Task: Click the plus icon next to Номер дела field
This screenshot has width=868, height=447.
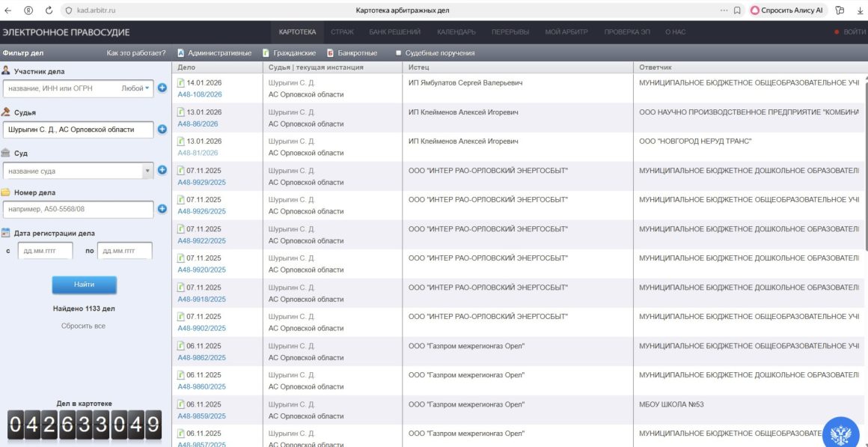Action: (x=162, y=208)
